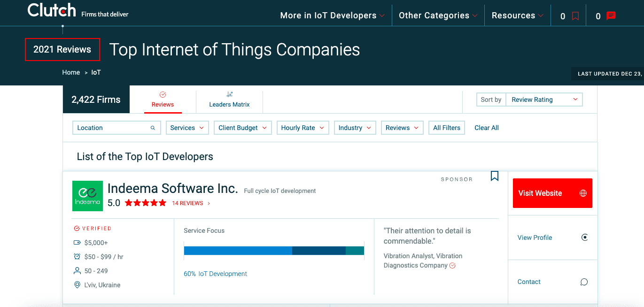Switch to the Leaders Matrix tab
The image size is (644, 307).
[x=229, y=100]
